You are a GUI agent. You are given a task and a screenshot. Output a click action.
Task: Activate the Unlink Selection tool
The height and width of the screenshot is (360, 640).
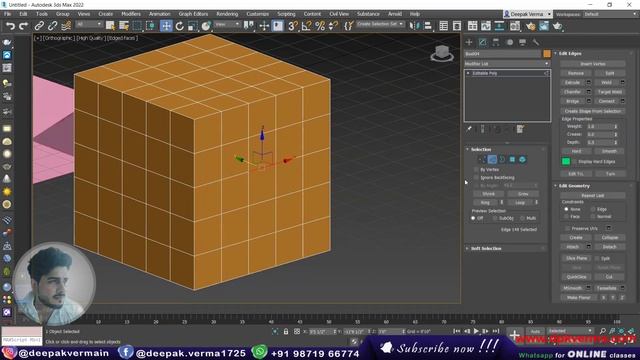pos(53,26)
